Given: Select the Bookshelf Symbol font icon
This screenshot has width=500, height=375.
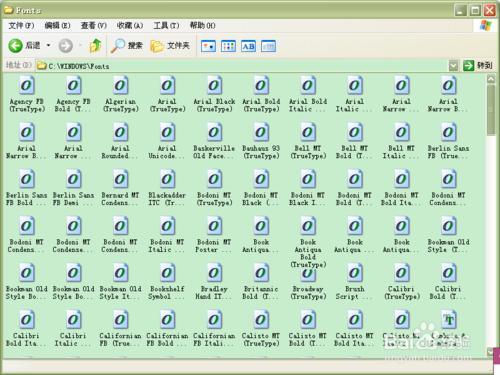Looking at the screenshot, I should 167,281.
